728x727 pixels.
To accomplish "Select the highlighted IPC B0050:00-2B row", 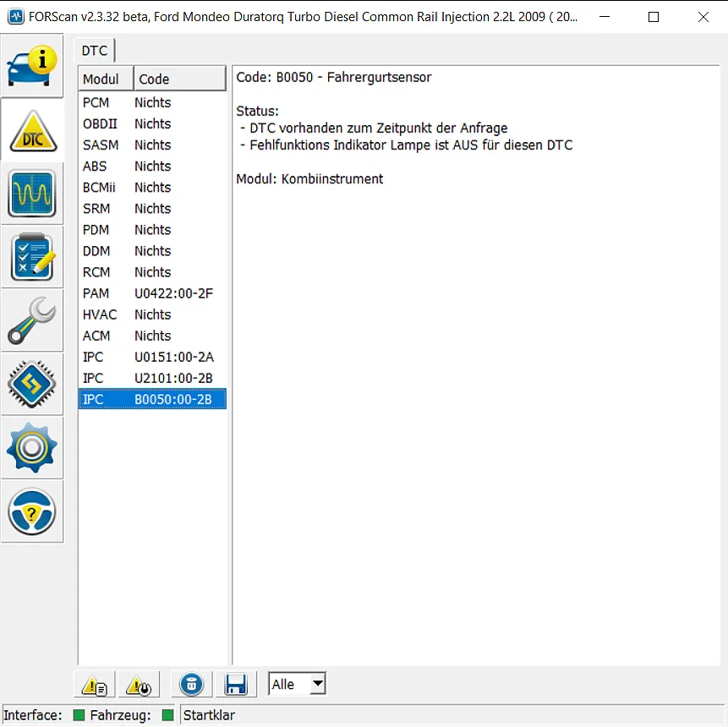I will pyautogui.click(x=152, y=399).
